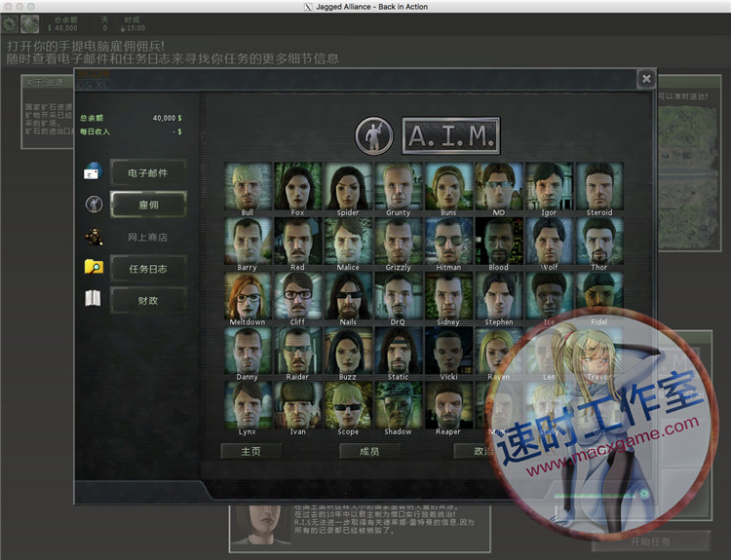The height and width of the screenshot is (560, 731).
Task: Close the laptop window with X button
Action: click(646, 79)
